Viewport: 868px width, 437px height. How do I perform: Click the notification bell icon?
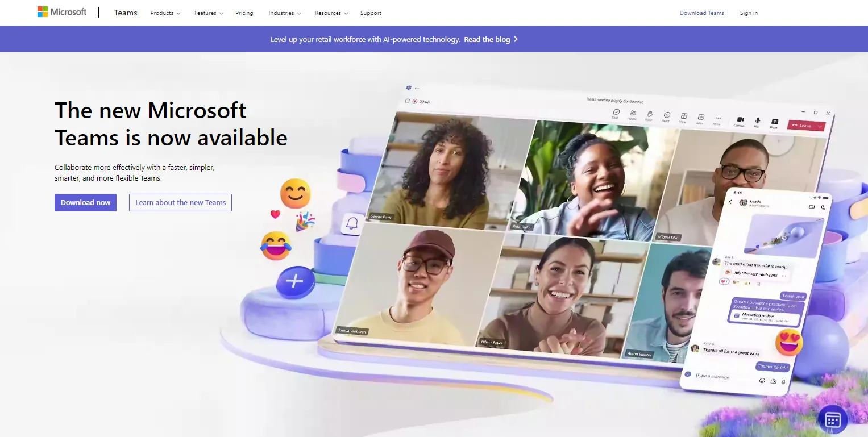tap(352, 223)
